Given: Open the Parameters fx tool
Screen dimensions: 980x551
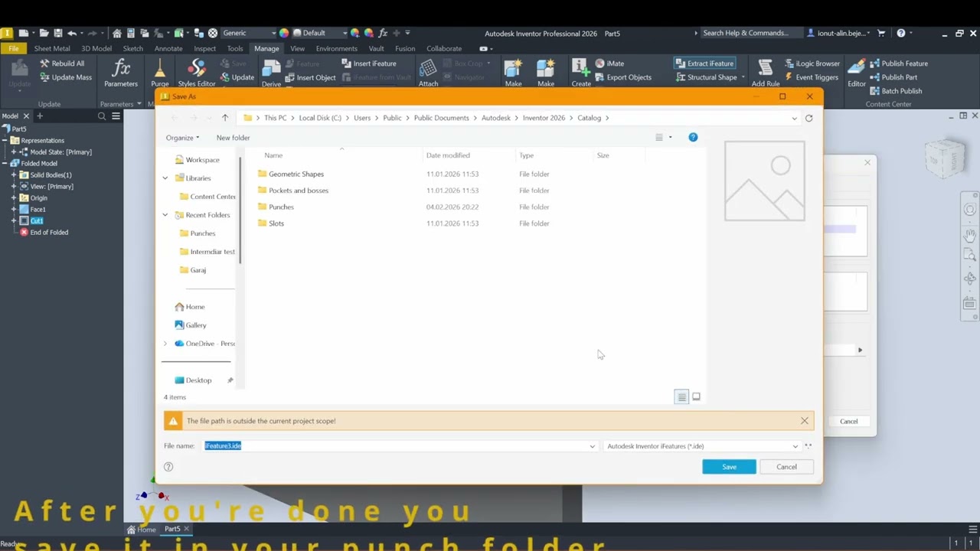Looking at the screenshot, I should pos(121,73).
